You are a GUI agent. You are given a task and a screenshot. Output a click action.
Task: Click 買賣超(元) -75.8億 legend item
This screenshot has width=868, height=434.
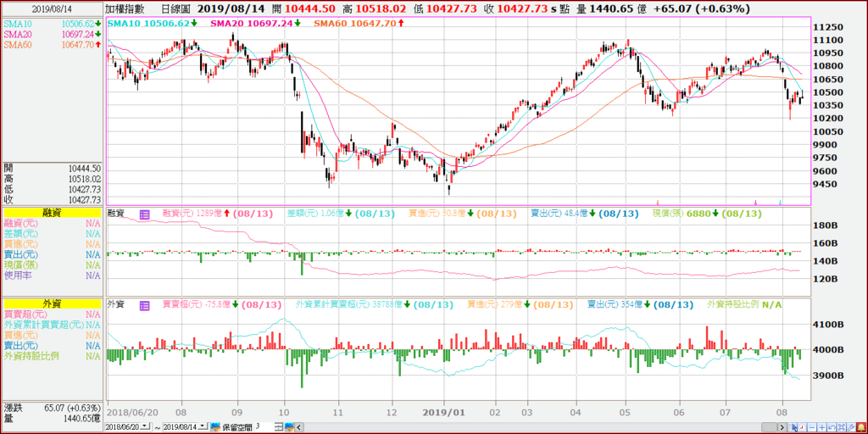pyautogui.click(x=222, y=304)
